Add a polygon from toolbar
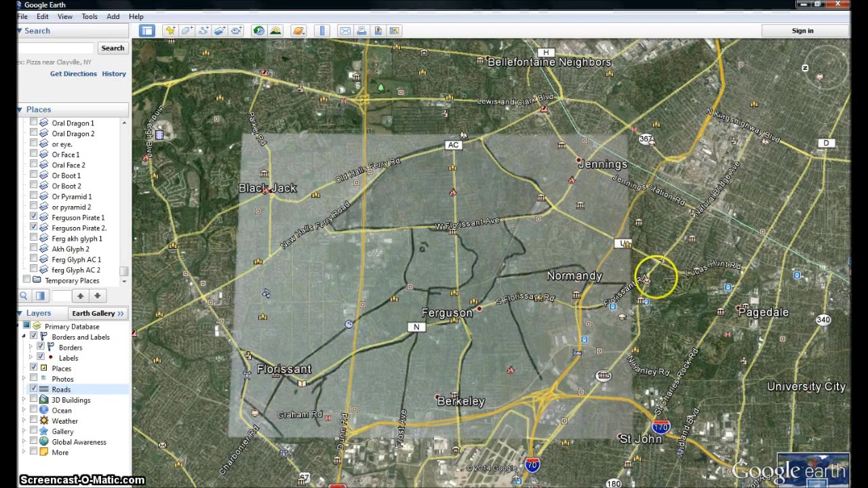The image size is (868, 488). coord(186,30)
